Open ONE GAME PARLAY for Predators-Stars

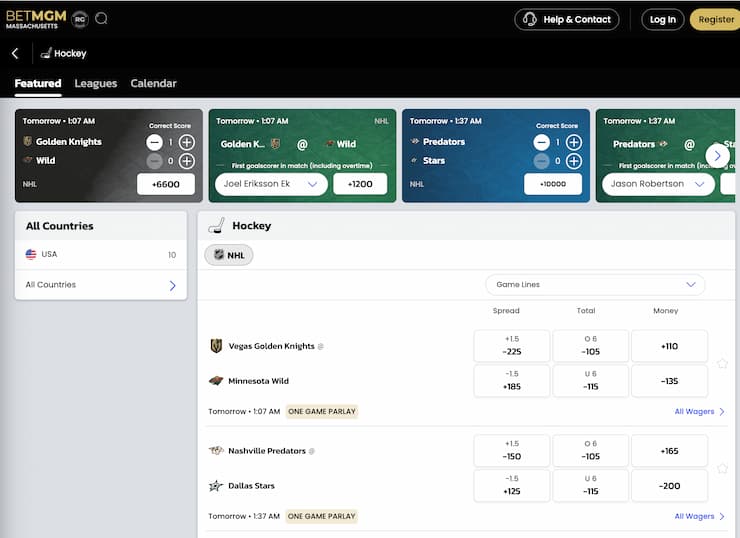322,516
